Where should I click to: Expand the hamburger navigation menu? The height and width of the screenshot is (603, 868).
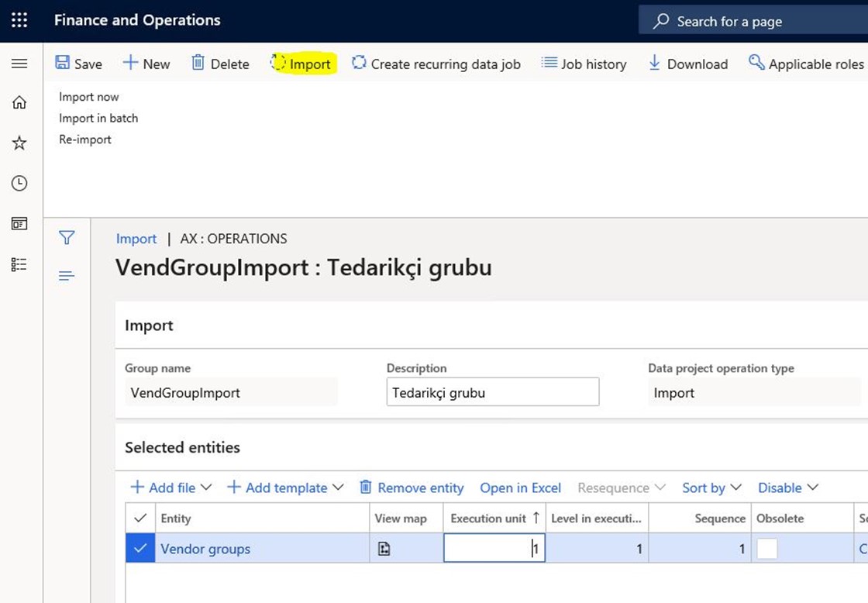pyautogui.click(x=19, y=64)
